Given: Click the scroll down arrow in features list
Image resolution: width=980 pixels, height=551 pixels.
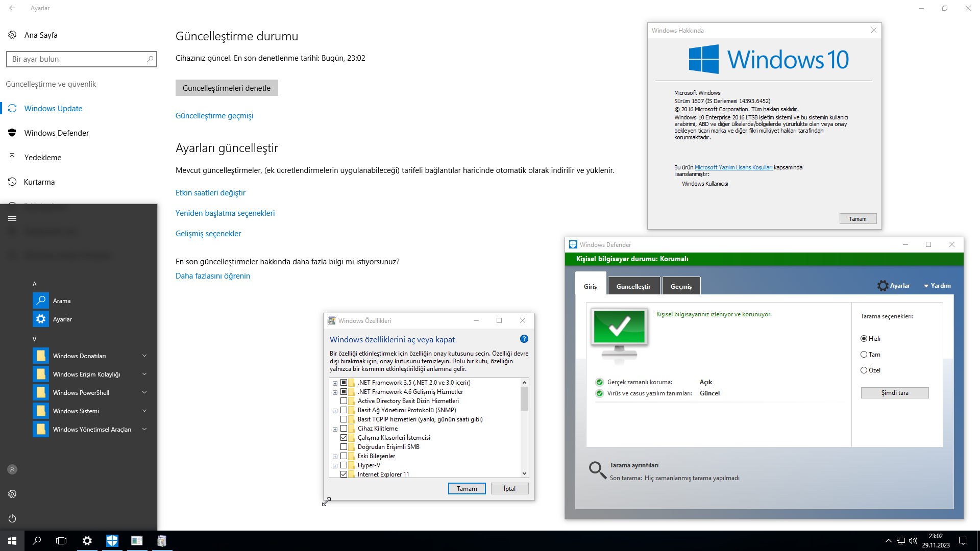Looking at the screenshot, I should 524,473.
